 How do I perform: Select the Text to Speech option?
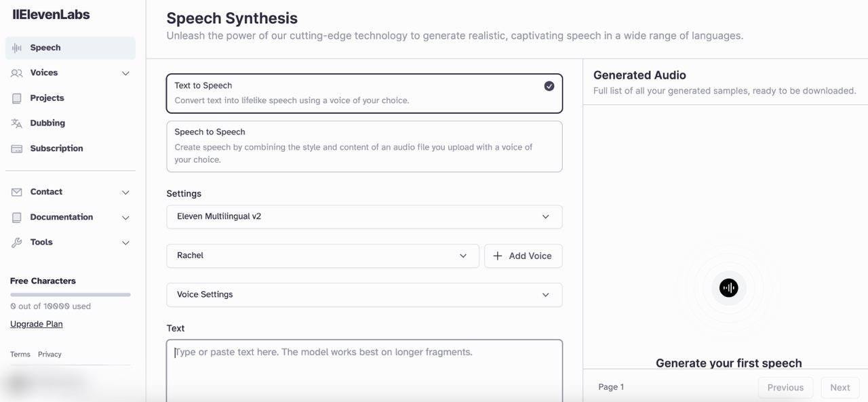coord(364,93)
